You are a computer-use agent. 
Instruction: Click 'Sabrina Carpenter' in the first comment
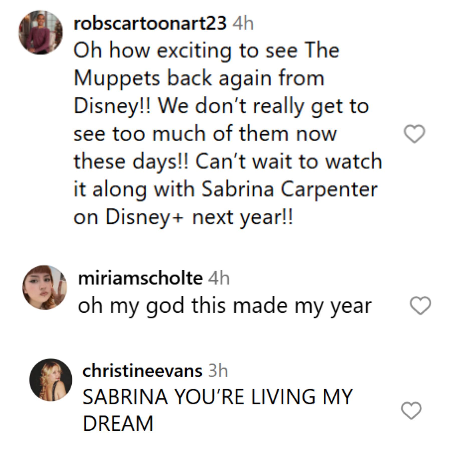click(289, 189)
